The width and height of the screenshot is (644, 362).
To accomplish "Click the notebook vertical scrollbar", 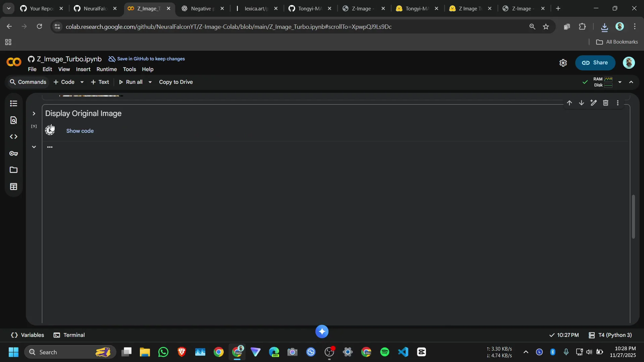I will (x=633, y=216).
